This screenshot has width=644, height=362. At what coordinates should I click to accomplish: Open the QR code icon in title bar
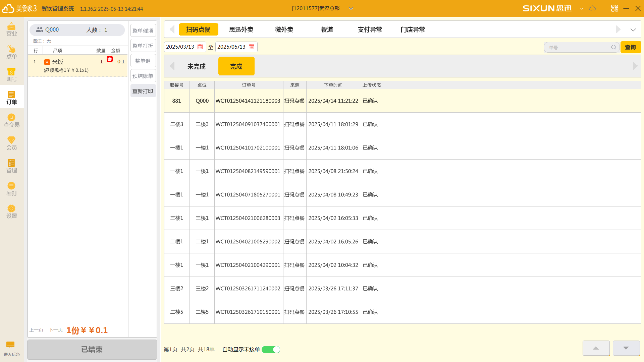point(614,8)
